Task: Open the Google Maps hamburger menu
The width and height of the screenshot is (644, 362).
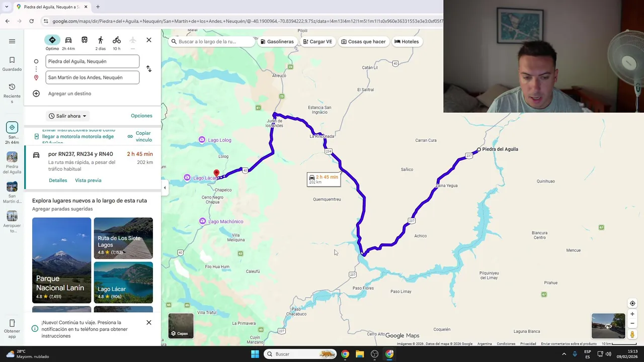Action: coord(12,41)
